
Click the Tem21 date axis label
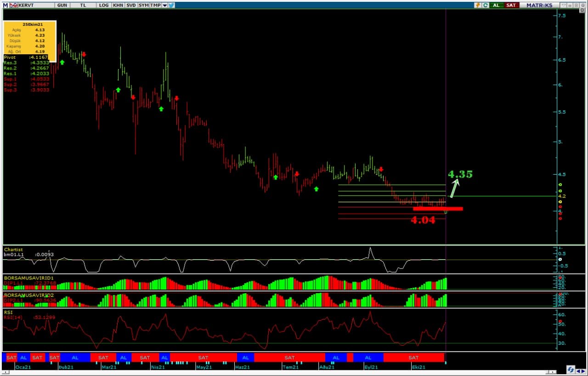click(x=290, y=367)
